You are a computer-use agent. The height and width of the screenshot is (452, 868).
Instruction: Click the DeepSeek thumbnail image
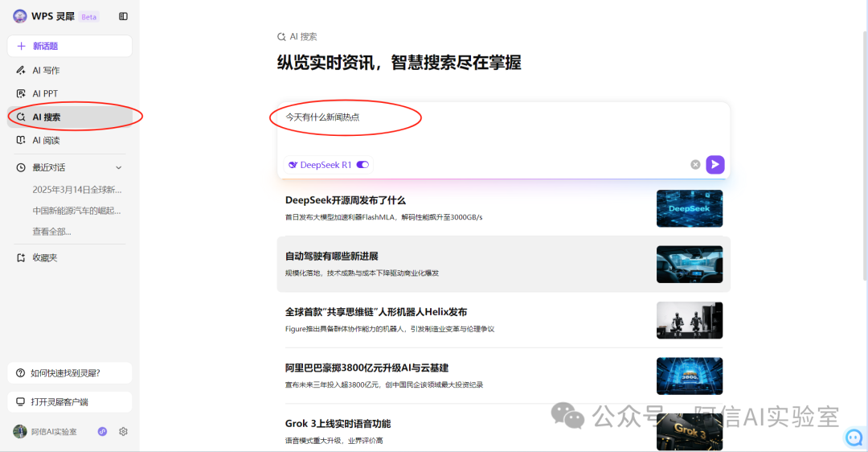pos(690,208)
